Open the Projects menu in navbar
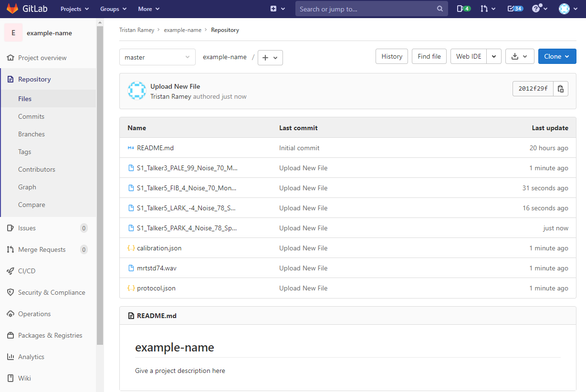Screen dimensions: 586x392 pyautogui.click(x=74, y=9)
